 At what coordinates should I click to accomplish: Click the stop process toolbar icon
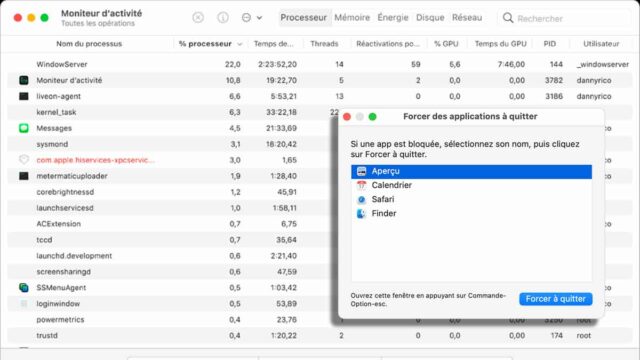(x=198, y=18)
